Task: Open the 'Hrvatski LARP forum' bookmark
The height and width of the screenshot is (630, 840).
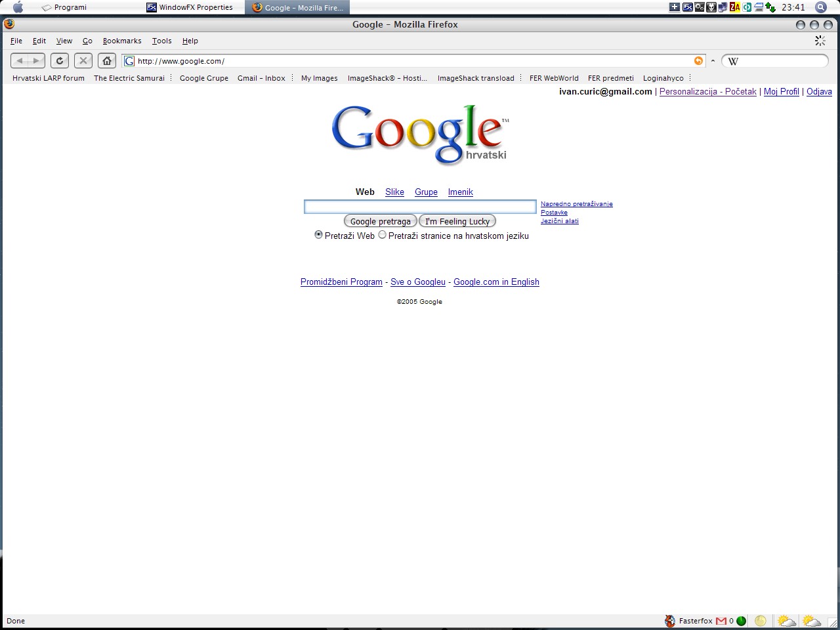Action: point(49,78)
